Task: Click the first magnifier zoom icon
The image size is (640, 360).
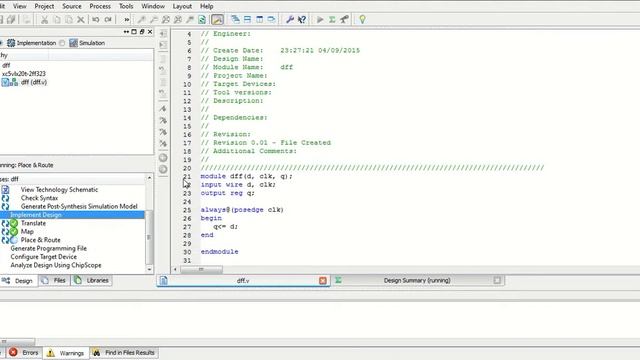Action: click(141, 20)
